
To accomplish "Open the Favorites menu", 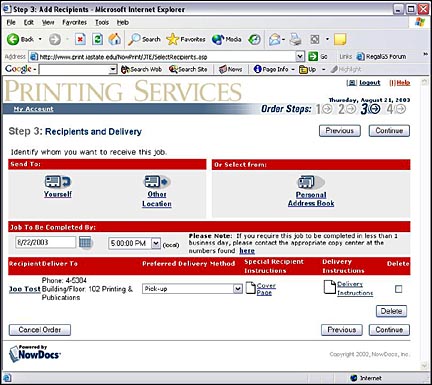I will tap(74, 22).
